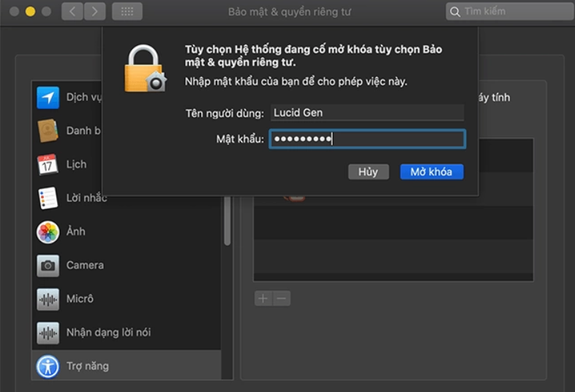Click the Tìm kiếm search box
Screen dimensions: 575x392
click(x=510, y=12)
